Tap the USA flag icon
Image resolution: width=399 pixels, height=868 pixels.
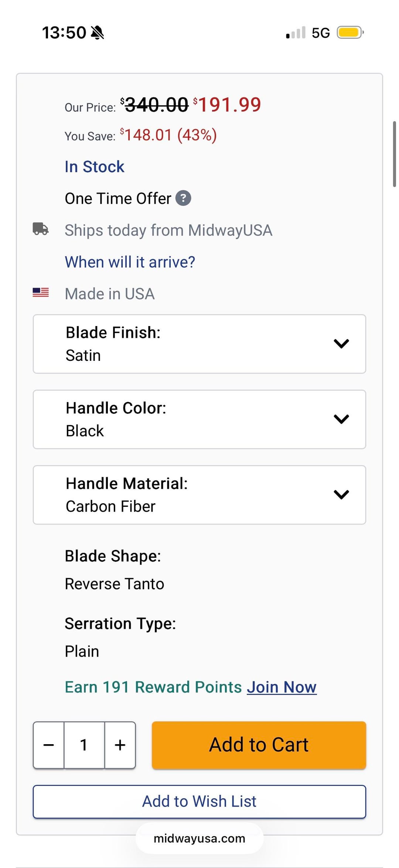point(41,292)
